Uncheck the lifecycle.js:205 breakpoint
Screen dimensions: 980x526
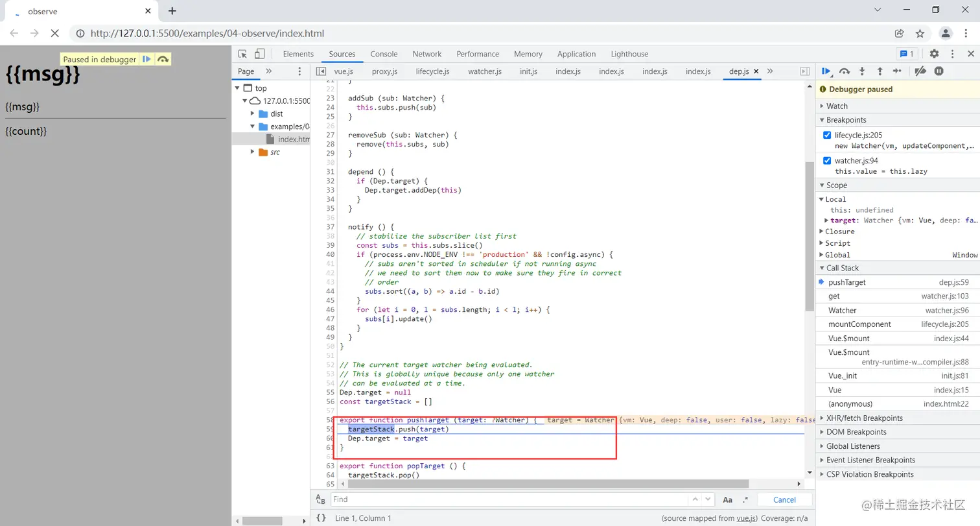click(826, 135)
